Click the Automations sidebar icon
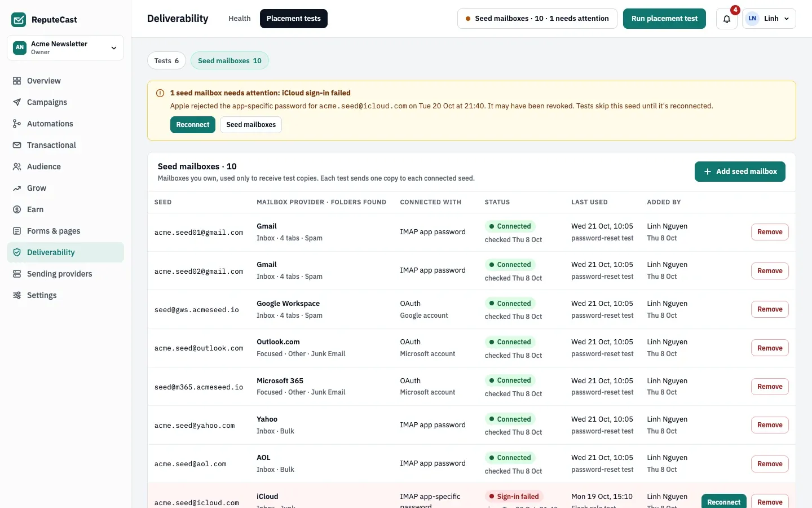This screenshot has width=812, height=508. coord(17,124)
